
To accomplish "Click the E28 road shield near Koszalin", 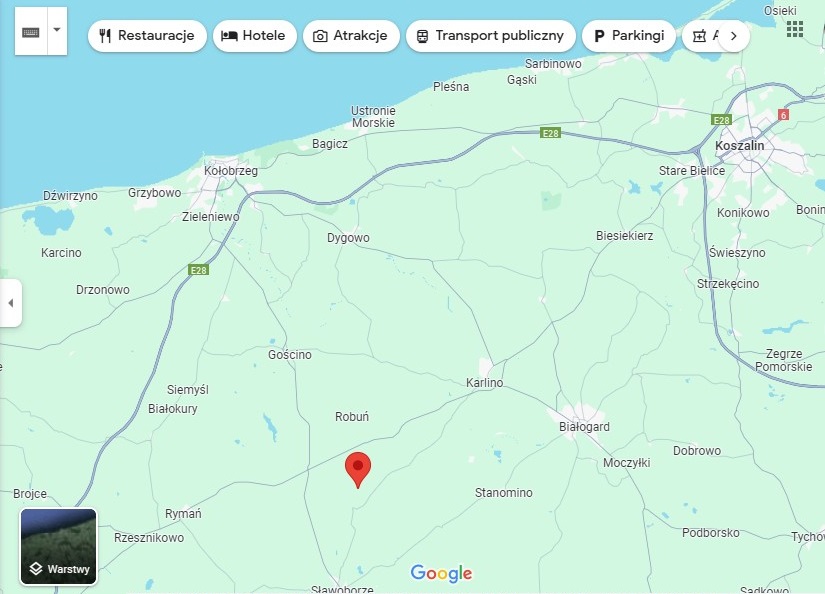I will 721,120.
